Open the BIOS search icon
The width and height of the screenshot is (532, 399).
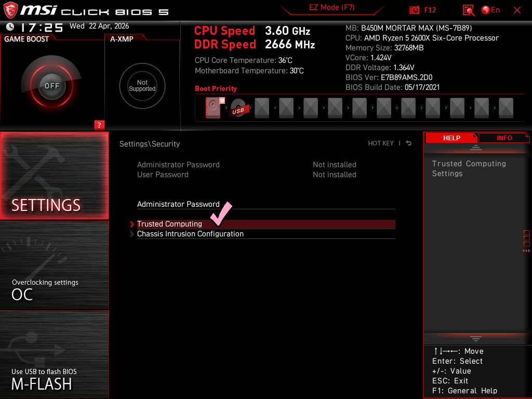pyautogui.click(x=468, y=10)
